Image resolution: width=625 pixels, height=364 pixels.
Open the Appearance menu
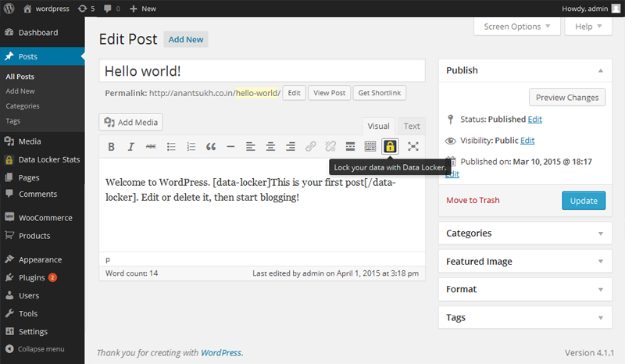click(x=42, y=259)
